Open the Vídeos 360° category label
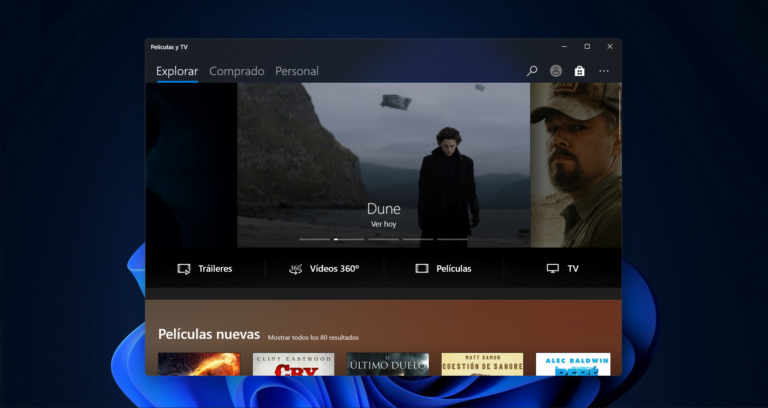This screenshot has height=408, width=768. point(334,269)
